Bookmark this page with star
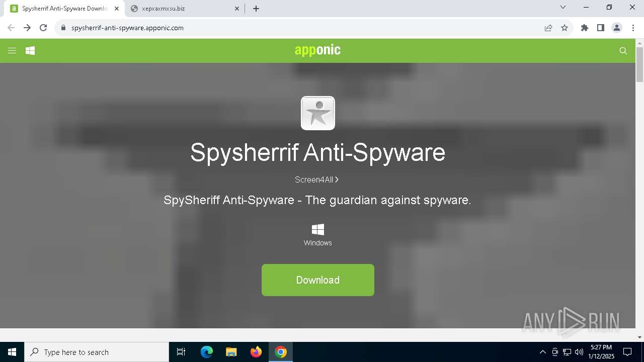This screenshot has height=362, width=644. 565,28
